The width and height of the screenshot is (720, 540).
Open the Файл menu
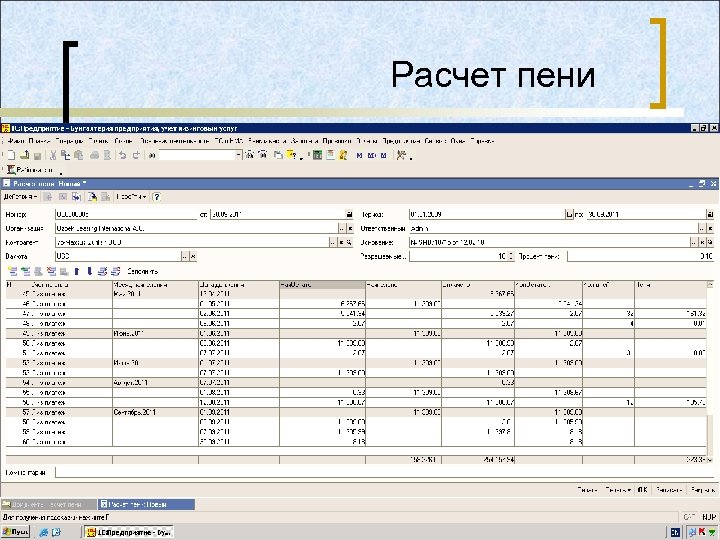pyautogui.click(x=16, y=141)
